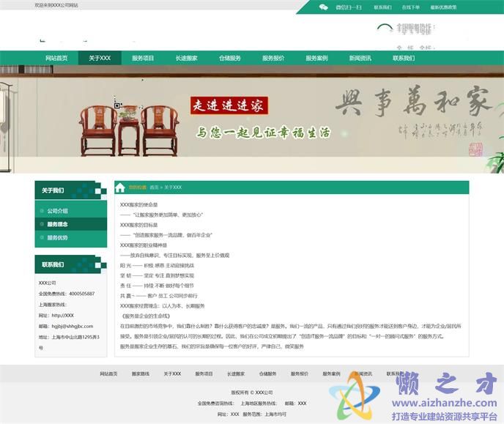Open 网站首页 in the green navigation bar
The width and height of the screenshot is (504, 424).
(56, 58)
